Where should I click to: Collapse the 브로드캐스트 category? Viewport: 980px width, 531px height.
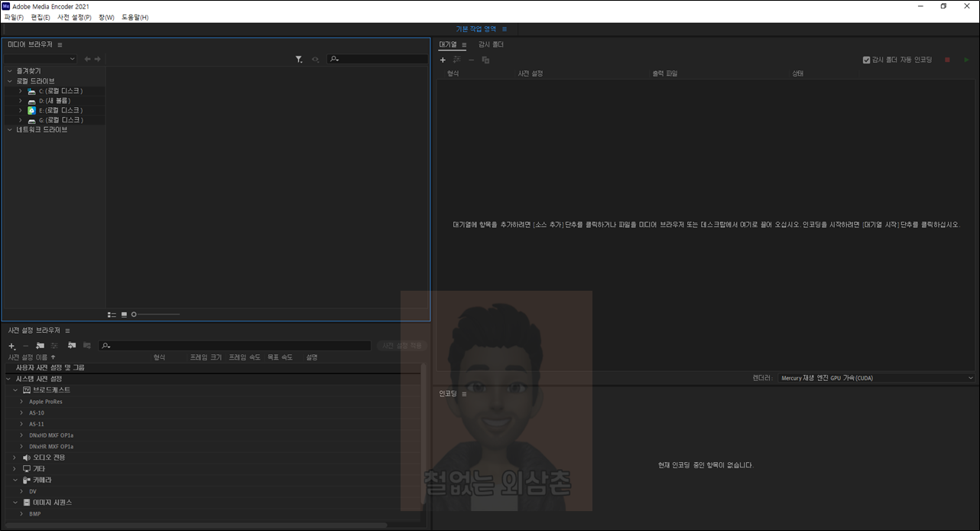pyautogui.click(x=15, y=390)
